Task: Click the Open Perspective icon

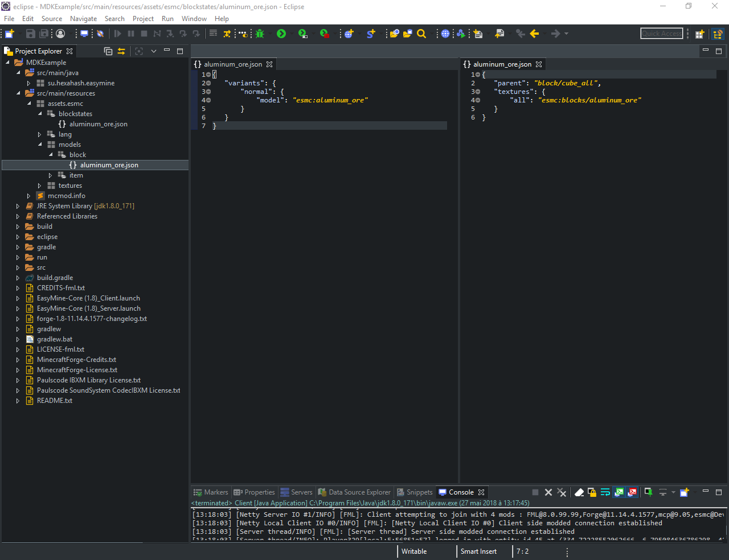Action: (699, 34)
